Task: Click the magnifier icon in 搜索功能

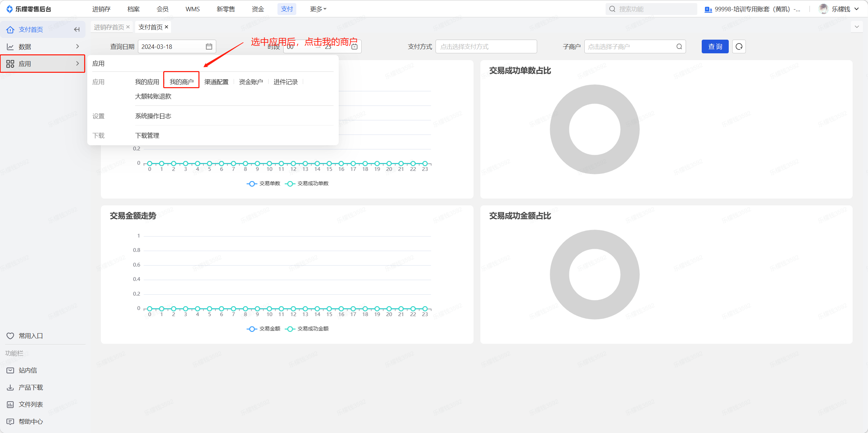Action: coord(612,9)
